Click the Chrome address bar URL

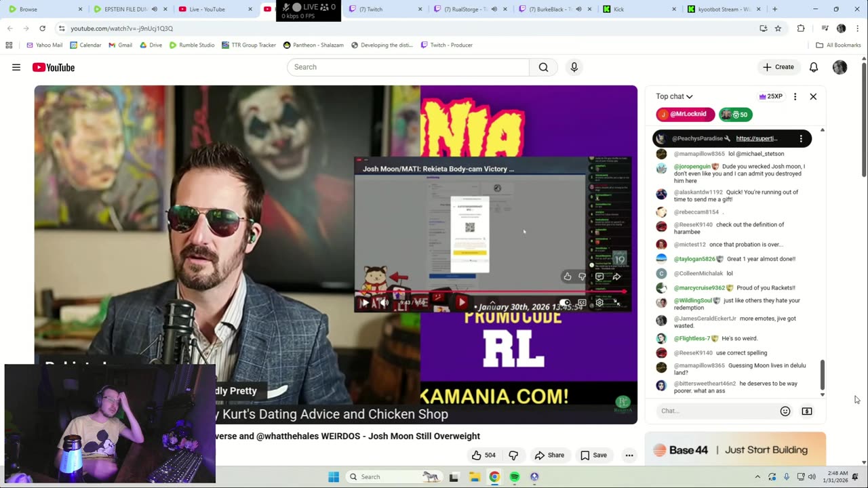pos(122,28)
